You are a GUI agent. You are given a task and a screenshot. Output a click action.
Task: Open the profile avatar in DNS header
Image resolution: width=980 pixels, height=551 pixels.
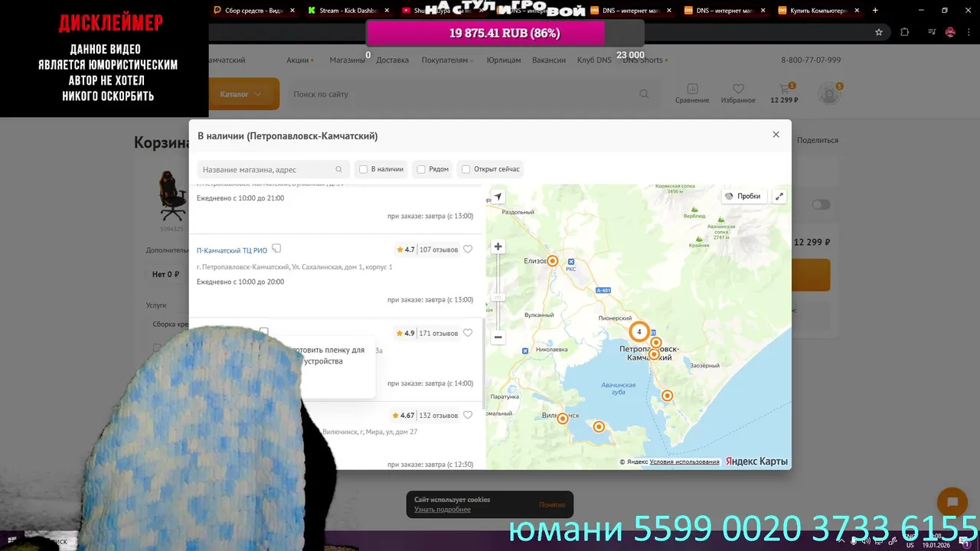point(829,94)
